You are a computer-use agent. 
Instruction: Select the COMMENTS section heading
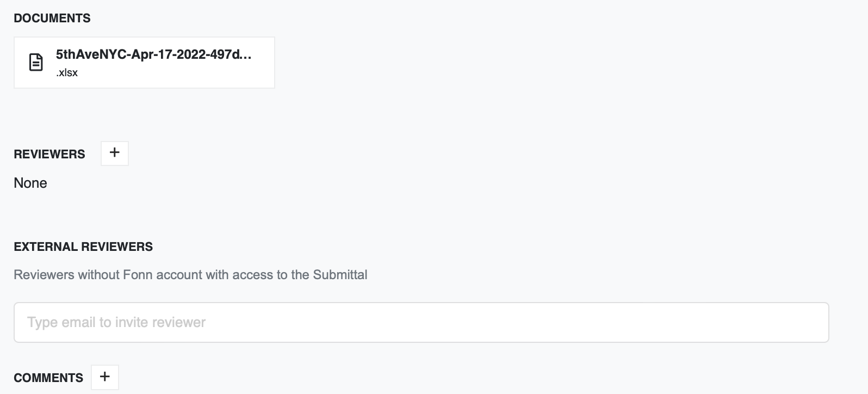point(48,378)
